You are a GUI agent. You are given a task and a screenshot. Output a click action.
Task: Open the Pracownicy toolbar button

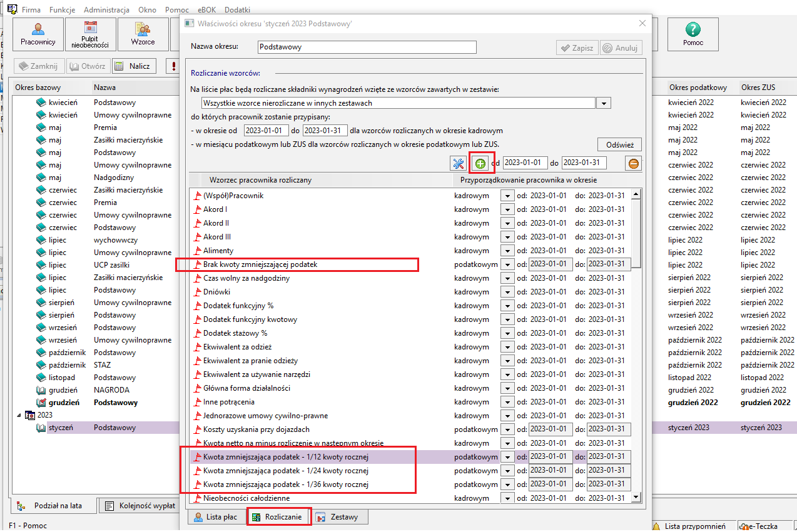38,34
